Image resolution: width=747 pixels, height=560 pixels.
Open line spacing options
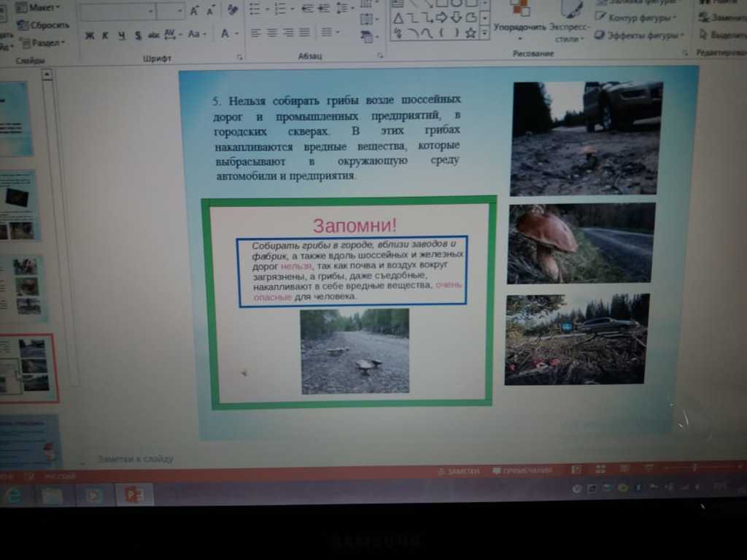[344, 8]
